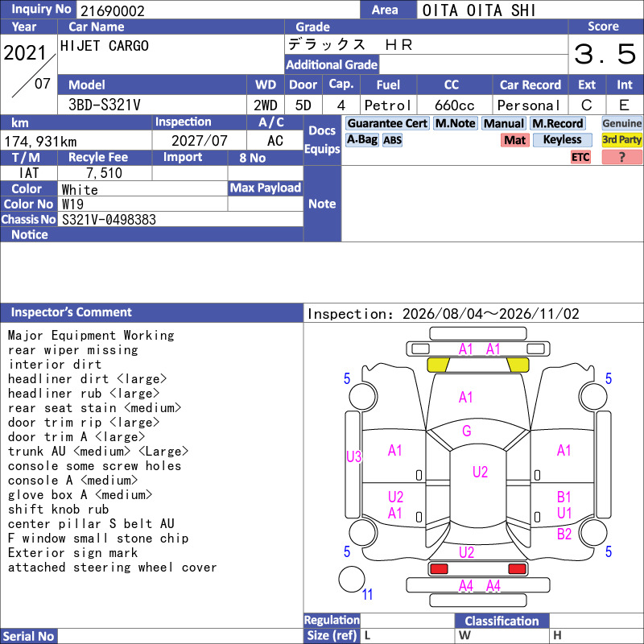Click the Manual document badge
Image resolution: width=644 pixels, height=644 pixels.
[x=504, y=123]
